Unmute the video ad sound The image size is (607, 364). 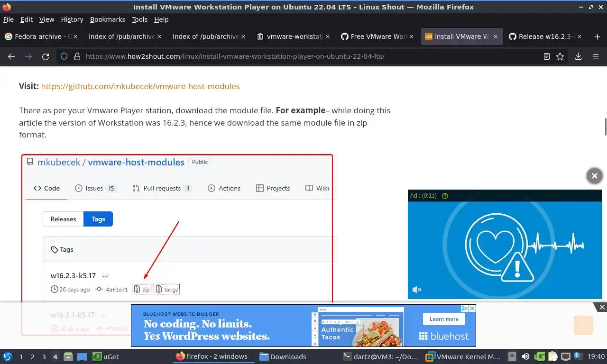(417, 290)
